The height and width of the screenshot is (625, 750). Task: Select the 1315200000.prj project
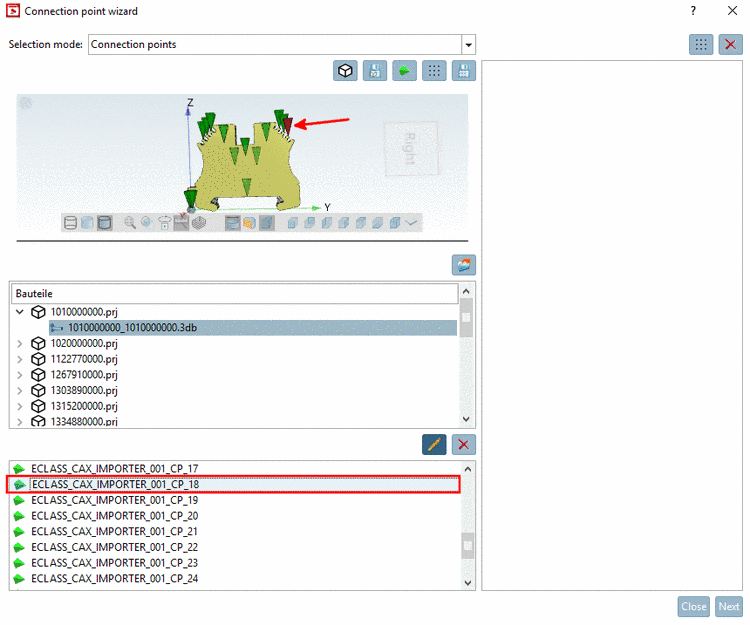click(84, 407)
